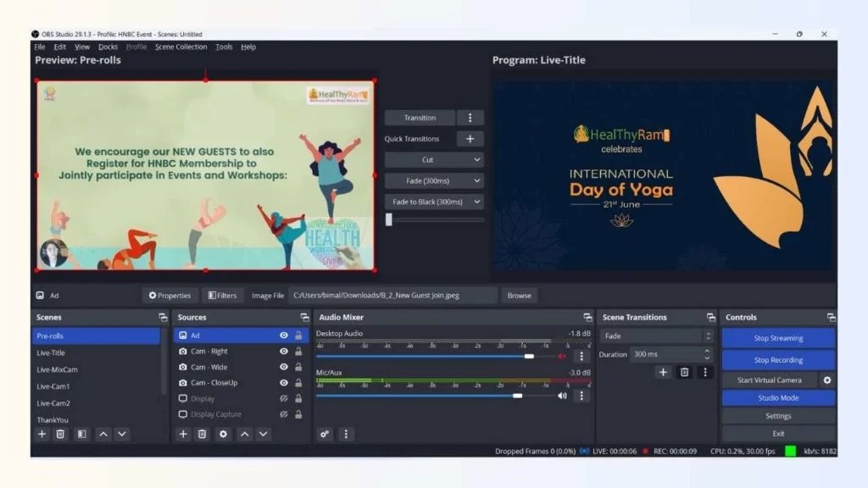868x488 pixels.
Task: Move source up in Sources toolbar
Action: 245,435
